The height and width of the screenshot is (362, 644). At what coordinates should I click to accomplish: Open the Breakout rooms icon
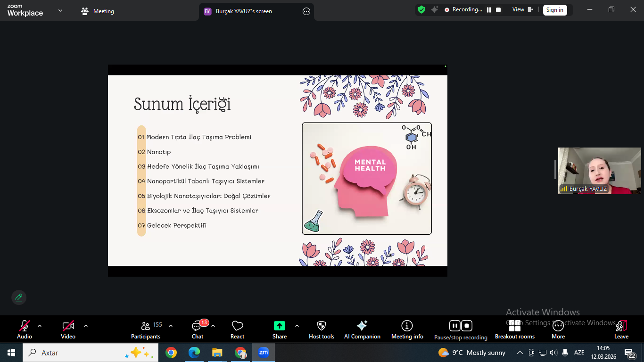(x=515, y=326)
